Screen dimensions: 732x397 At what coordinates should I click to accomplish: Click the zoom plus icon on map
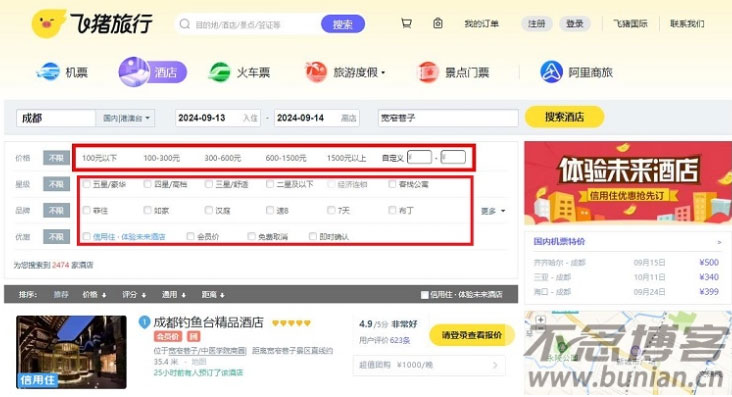click(x=540, y=320)
